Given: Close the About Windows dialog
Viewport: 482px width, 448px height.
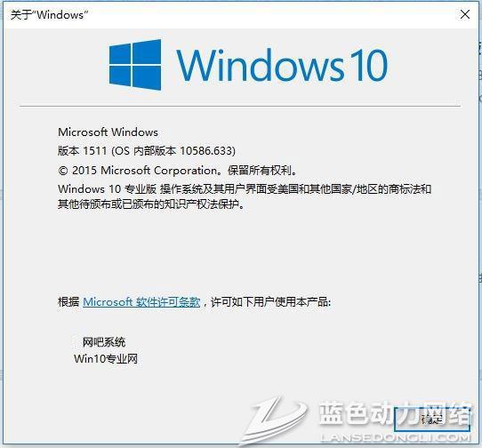Looking at the screenshot, I should pos(465,14).
